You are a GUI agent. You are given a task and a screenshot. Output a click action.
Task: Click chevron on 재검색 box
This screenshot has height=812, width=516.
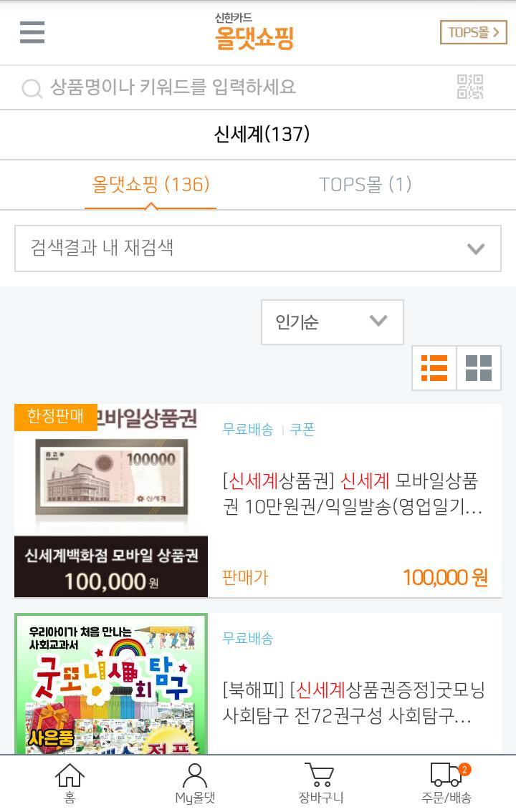pos(476,248)
